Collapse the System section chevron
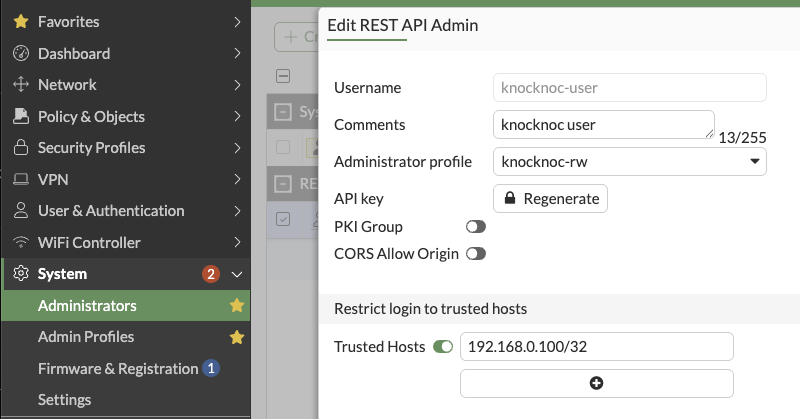Viewport: 800px width, 419px height. pos(236,274)
